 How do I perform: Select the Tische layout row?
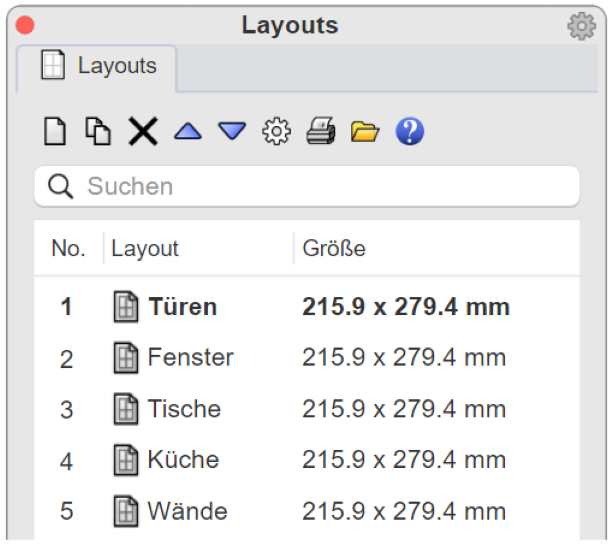307,409
